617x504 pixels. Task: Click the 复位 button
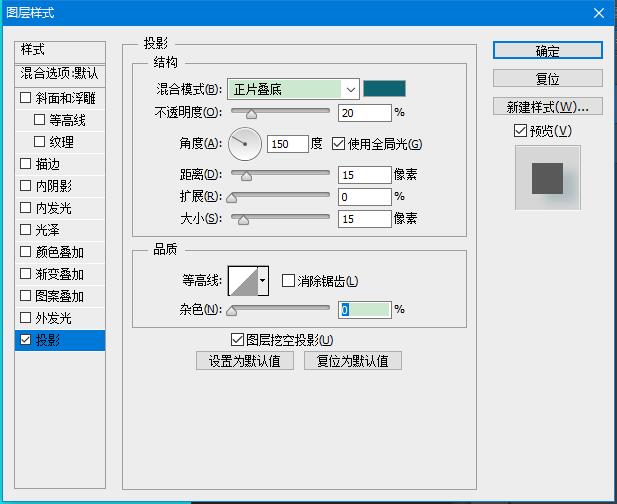click(548, 79)
